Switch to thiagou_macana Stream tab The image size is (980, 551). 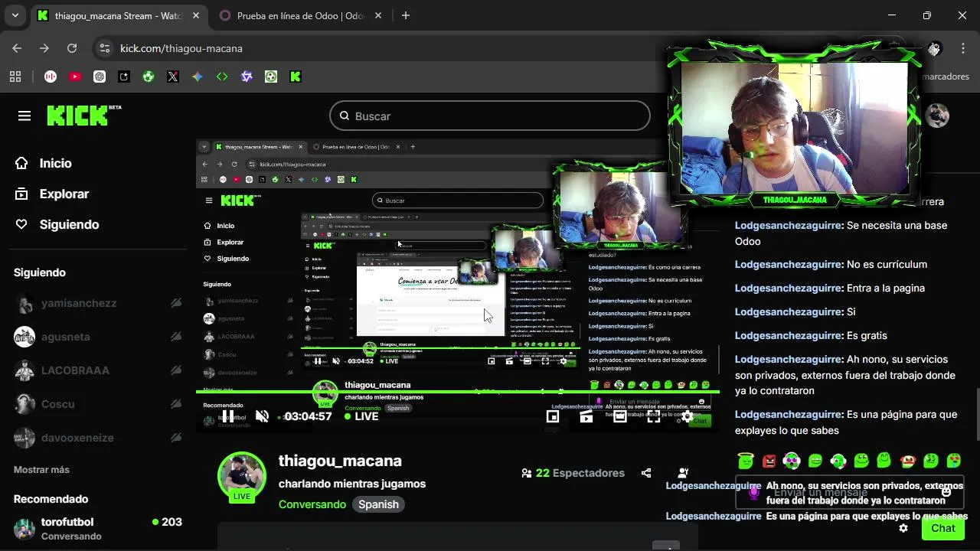(118, 15)
